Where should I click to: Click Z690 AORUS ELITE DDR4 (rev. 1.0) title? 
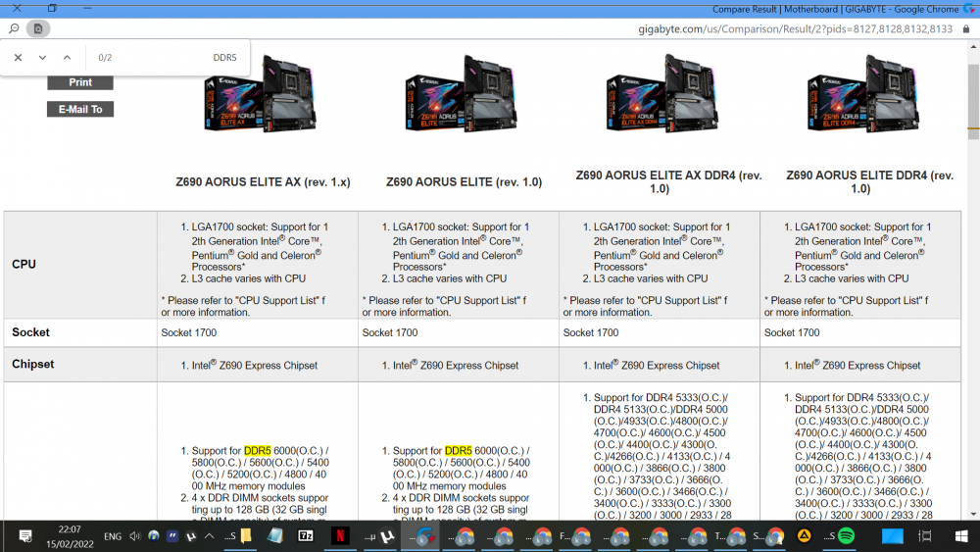(869, 182)
